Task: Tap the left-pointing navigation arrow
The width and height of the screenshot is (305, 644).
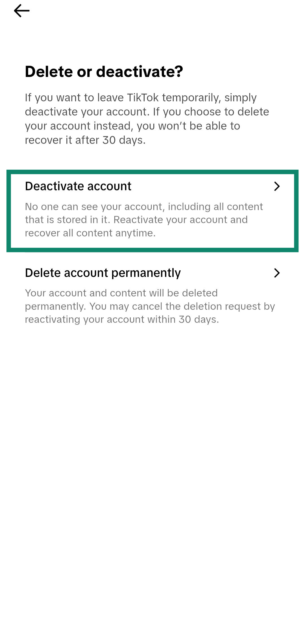Action: [22, 11]
